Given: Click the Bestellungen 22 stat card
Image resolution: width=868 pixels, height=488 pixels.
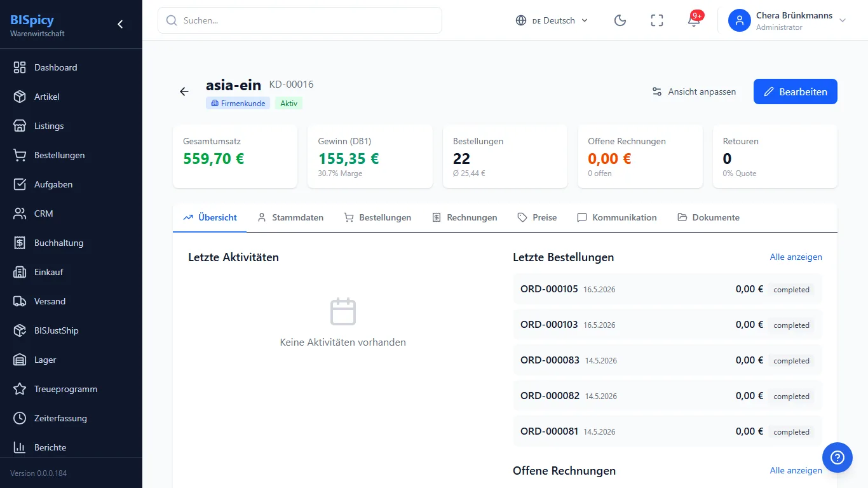Looking at the screenshot, I should (505, 156).
